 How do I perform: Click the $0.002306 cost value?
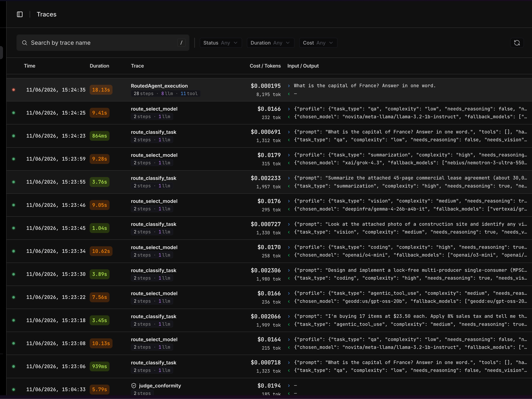[266, 270]
